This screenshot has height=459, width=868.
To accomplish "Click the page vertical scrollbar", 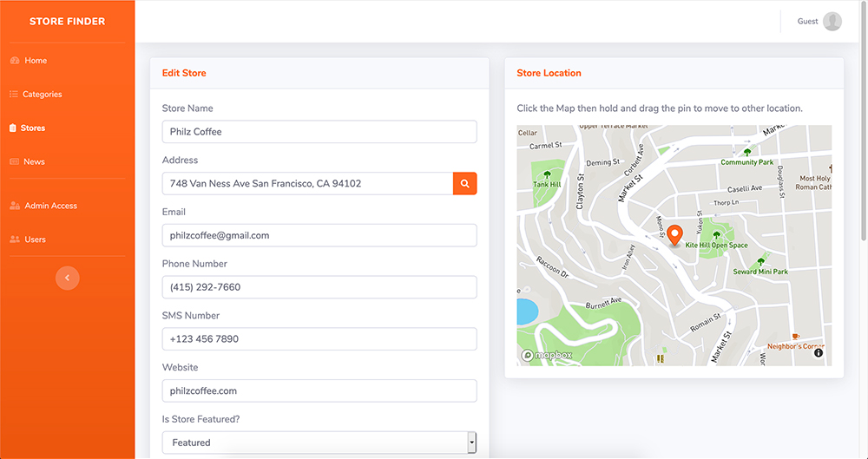I will click(x=865, y=121).
